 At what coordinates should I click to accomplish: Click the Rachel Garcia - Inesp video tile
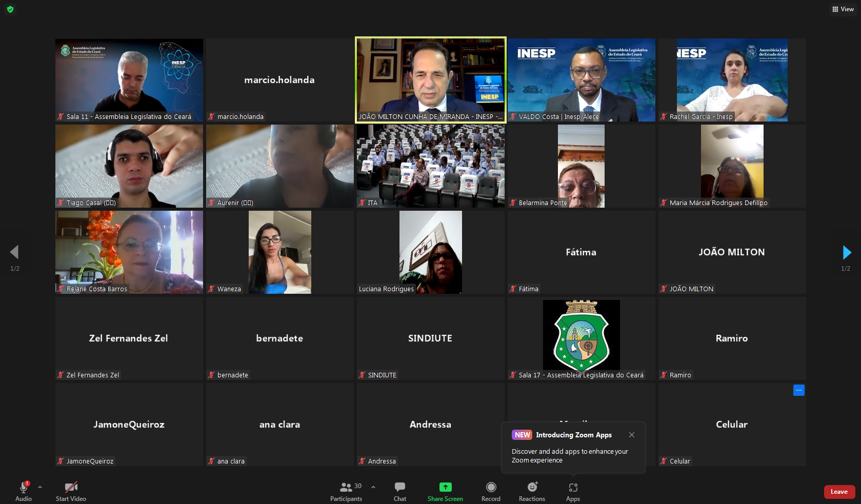[732, 79]
